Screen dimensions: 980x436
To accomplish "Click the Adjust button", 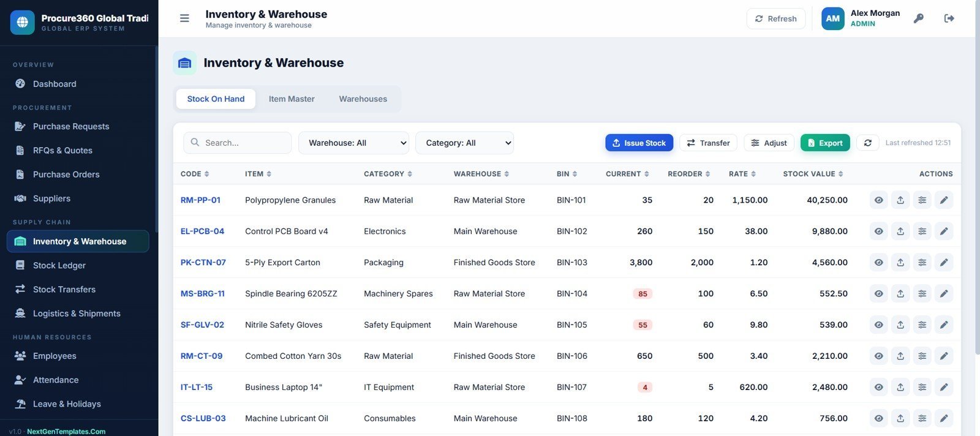I will pos(769,143).
